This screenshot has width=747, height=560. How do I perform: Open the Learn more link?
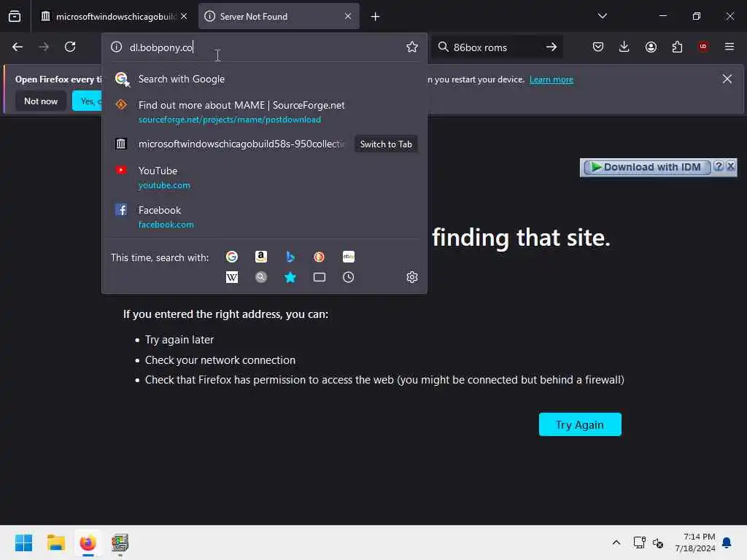[551, 79]
